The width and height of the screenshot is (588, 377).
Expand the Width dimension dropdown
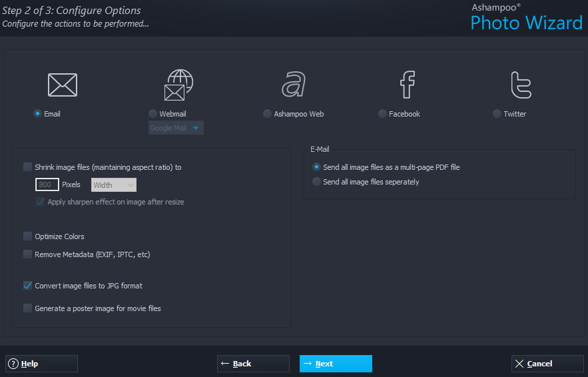click(114, 185)
